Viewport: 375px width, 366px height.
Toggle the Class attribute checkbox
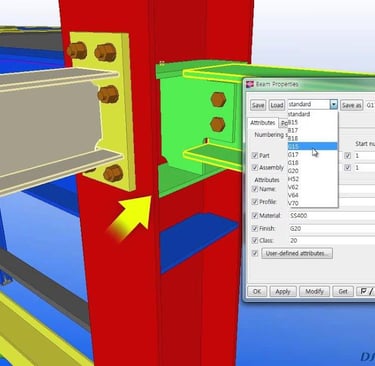point(255,240)
